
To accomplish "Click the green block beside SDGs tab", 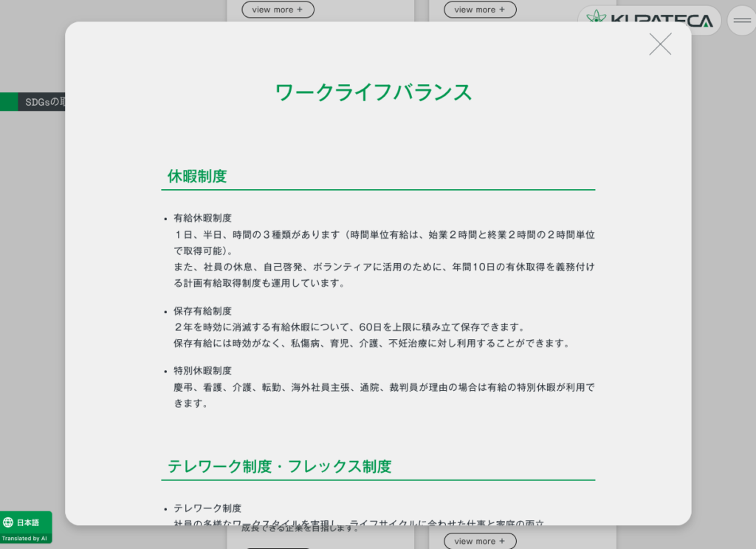I will click(8, 102).
